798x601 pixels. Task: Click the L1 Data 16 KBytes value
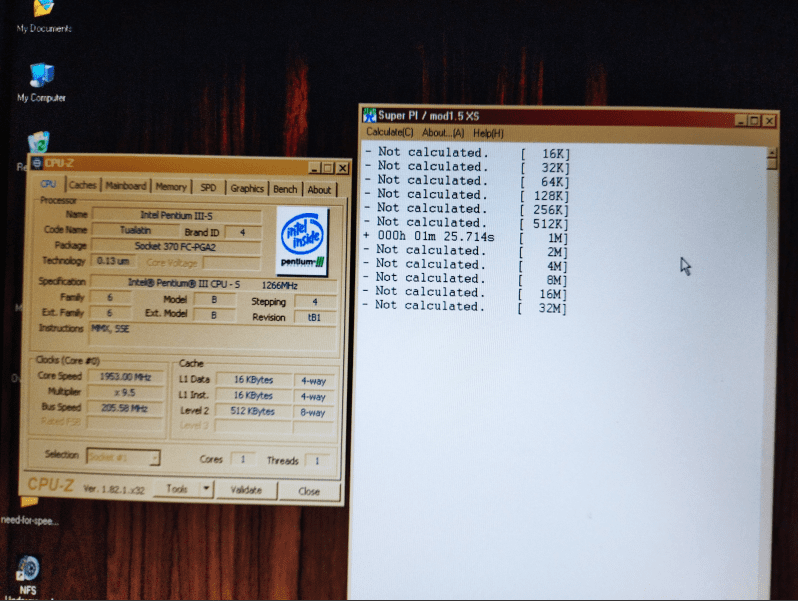[x=253, y=380]
